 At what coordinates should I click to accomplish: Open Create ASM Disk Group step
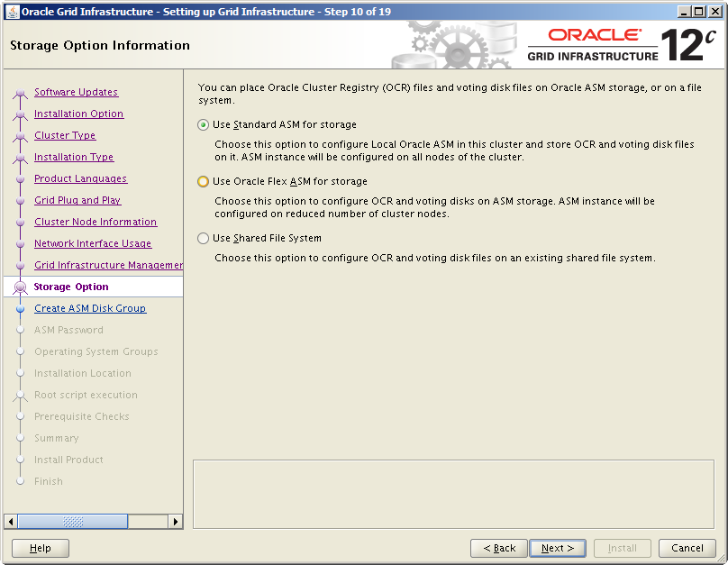[90, 308]
